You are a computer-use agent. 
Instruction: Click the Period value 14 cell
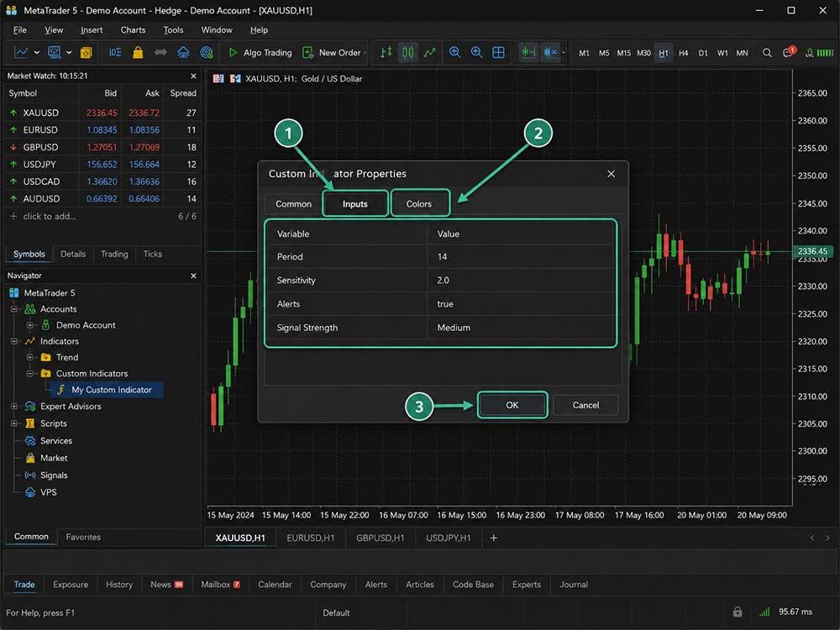[x=521, y=256]
